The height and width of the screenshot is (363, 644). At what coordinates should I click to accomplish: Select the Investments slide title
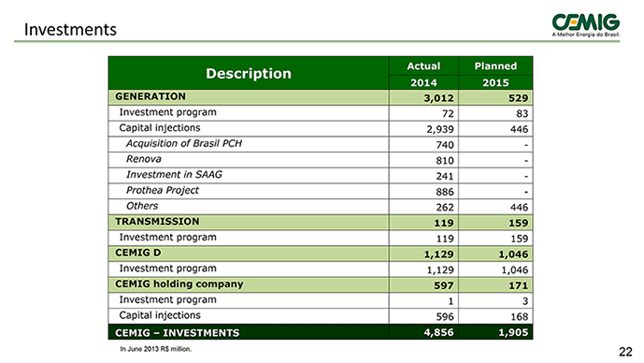(x=70, y=30)
